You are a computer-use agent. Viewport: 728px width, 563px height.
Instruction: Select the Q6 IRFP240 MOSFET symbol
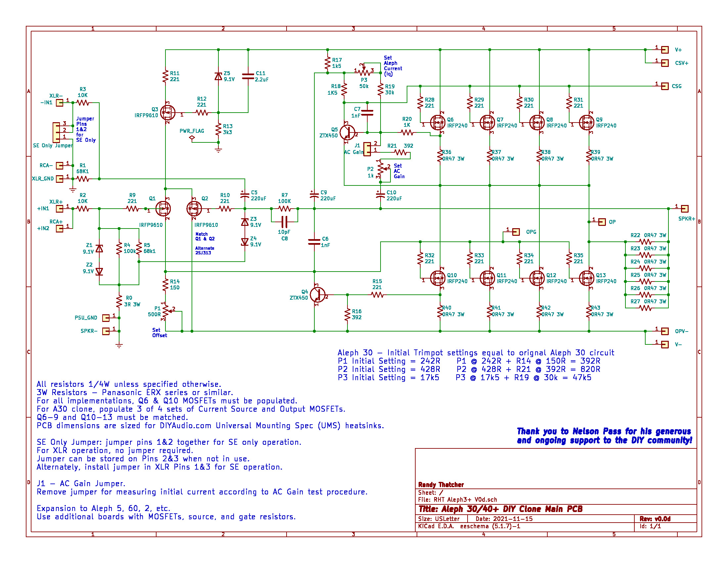[x=437, y=123]
